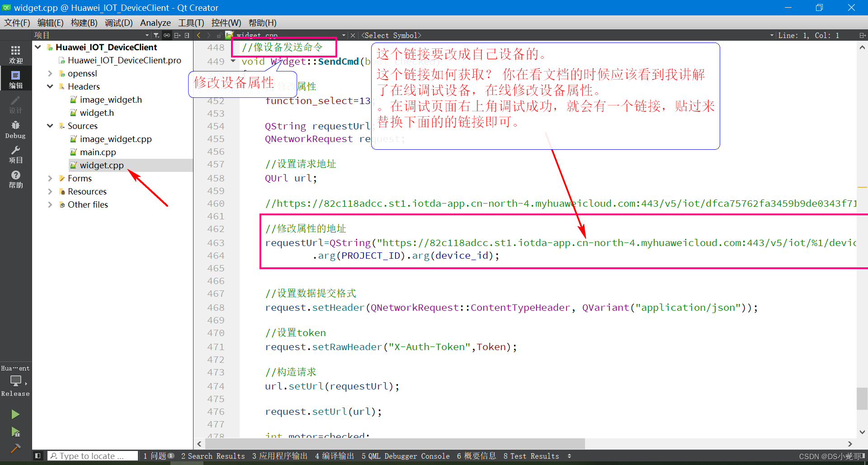
Task: Select image_widget.cpp in Sources
Action: (x=116, y=139)
